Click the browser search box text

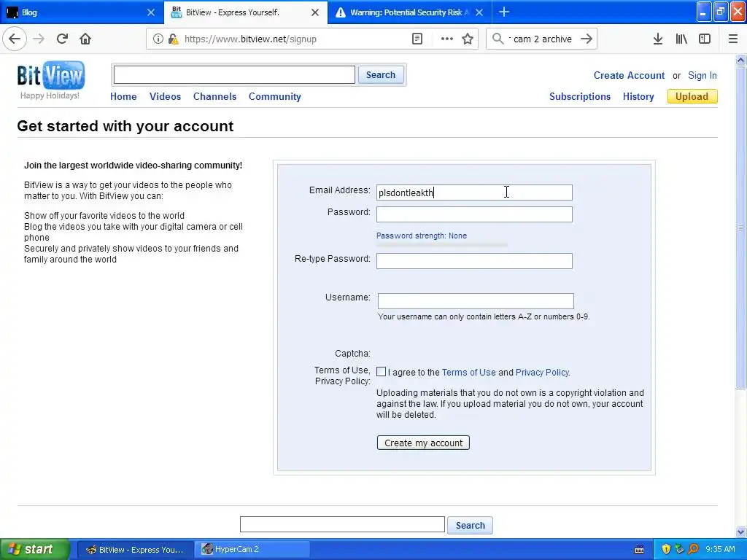(542, 39)
